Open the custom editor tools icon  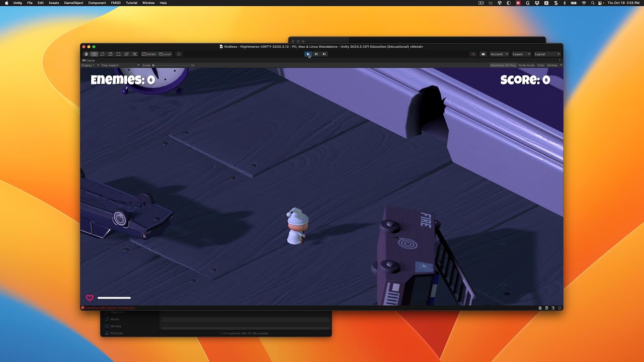pos(134,54)
